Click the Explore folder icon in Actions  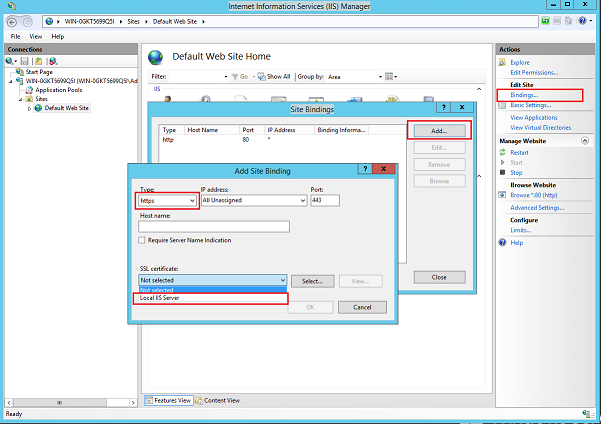point(503,62)
